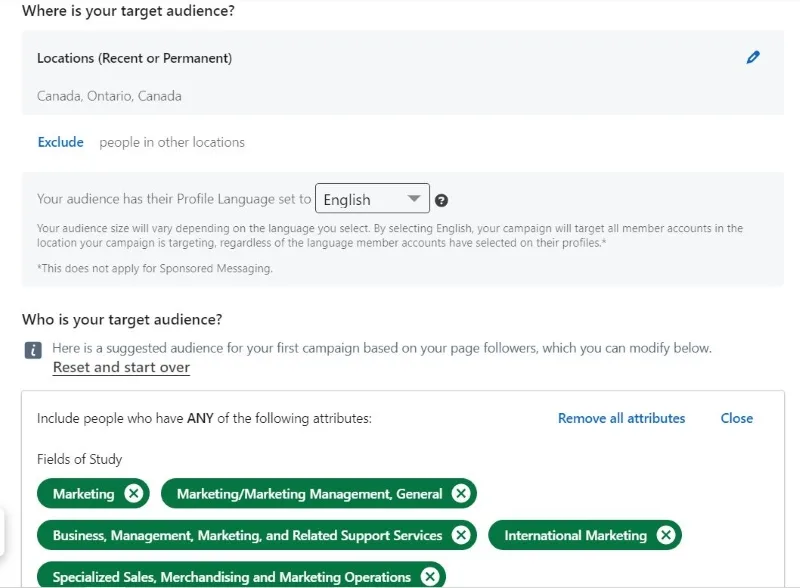Image resolution: width=800 pixels, height=588 pixels.
Task: Open the English profile language dropdown
Action: pyautogui.click(x=372, y=199)
